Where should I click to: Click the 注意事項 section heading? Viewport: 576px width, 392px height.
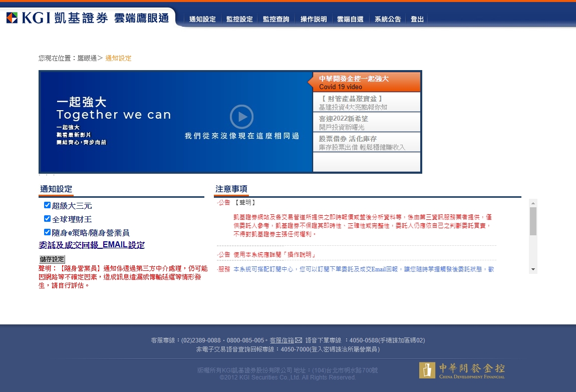(x=231, y=189)
